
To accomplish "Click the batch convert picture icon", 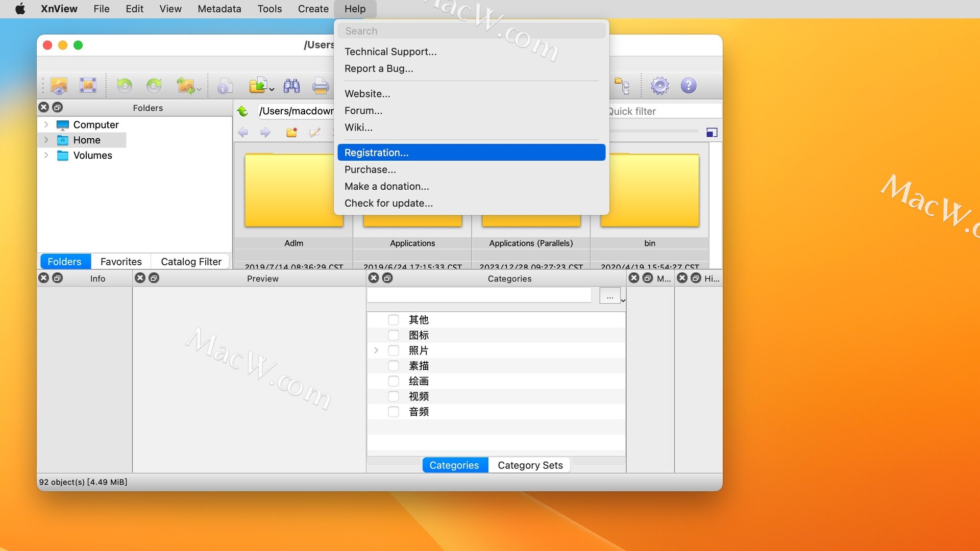I will pos(185,86).
